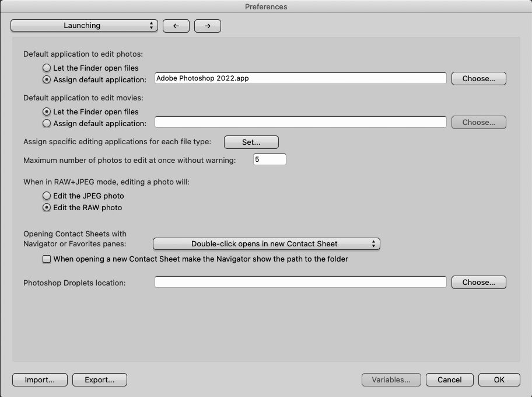
Task: Click the back arrow navigation button
Action: (x=176, y=26)
